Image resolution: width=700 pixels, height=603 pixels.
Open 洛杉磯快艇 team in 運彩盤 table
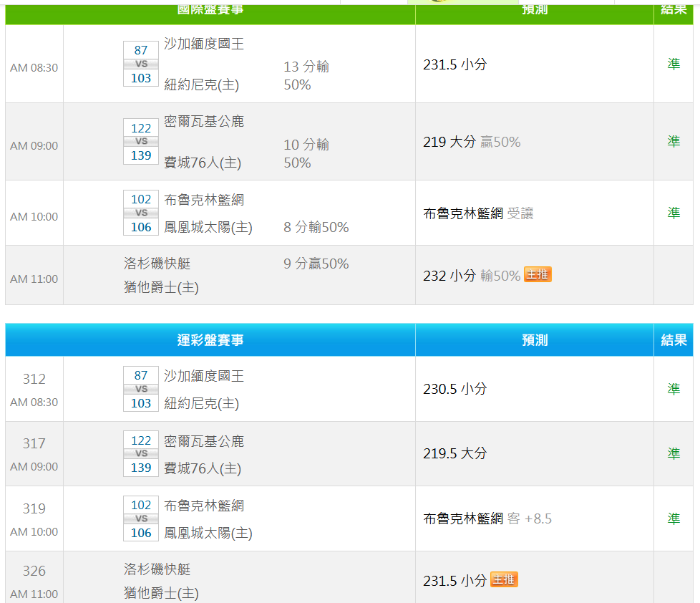coord(157,569)
